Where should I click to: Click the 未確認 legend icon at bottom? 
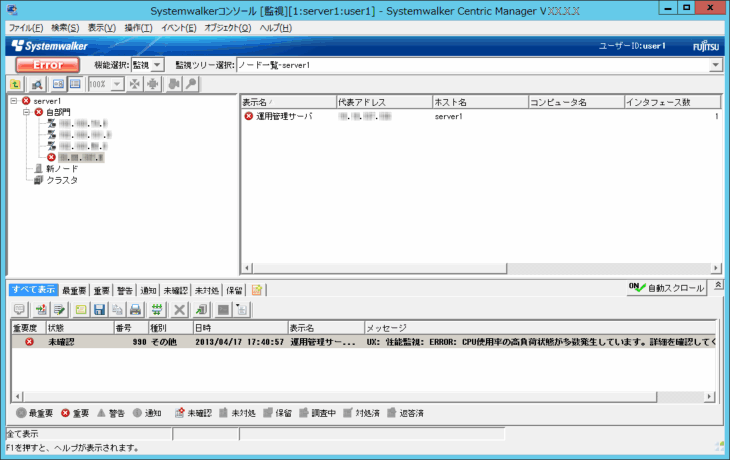179,413
